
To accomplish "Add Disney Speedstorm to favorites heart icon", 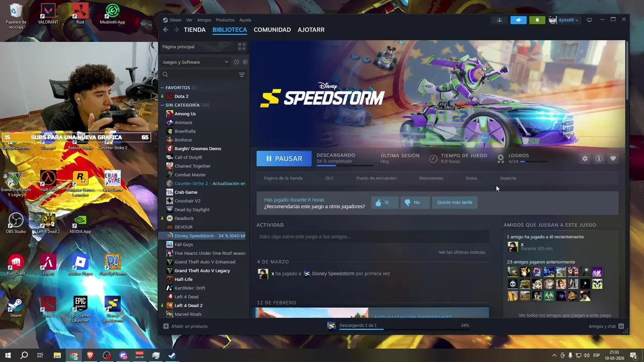I will [613, 158].
